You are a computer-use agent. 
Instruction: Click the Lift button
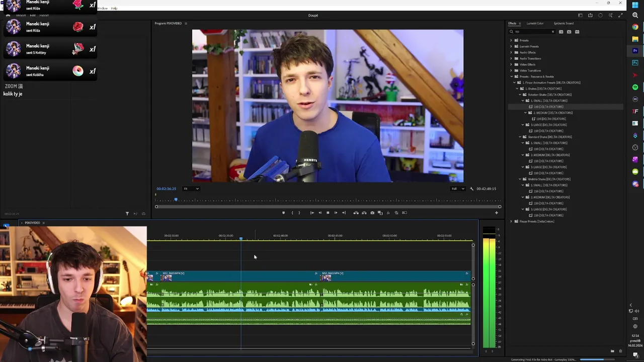tap(356, 213)
